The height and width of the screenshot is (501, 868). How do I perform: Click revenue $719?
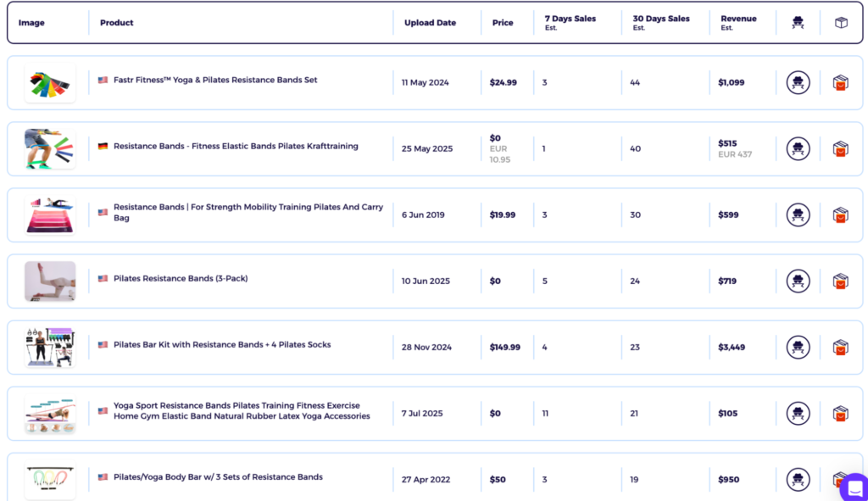click(727, 281)
